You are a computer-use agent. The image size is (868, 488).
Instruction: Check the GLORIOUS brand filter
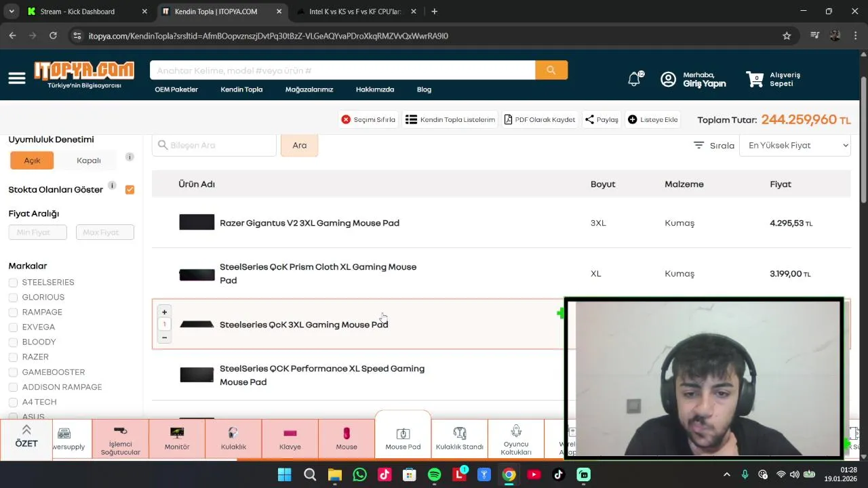[13, 298]
